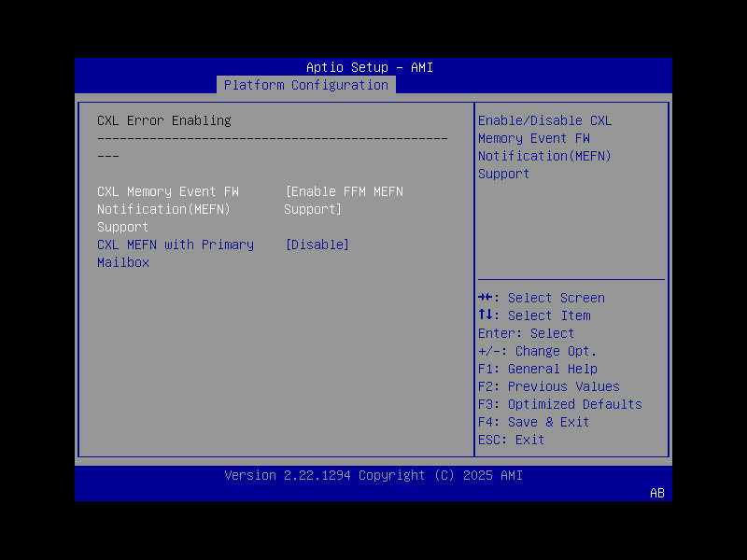Change the Disable setting for Primary Mailbox

(x=317, y=245)
